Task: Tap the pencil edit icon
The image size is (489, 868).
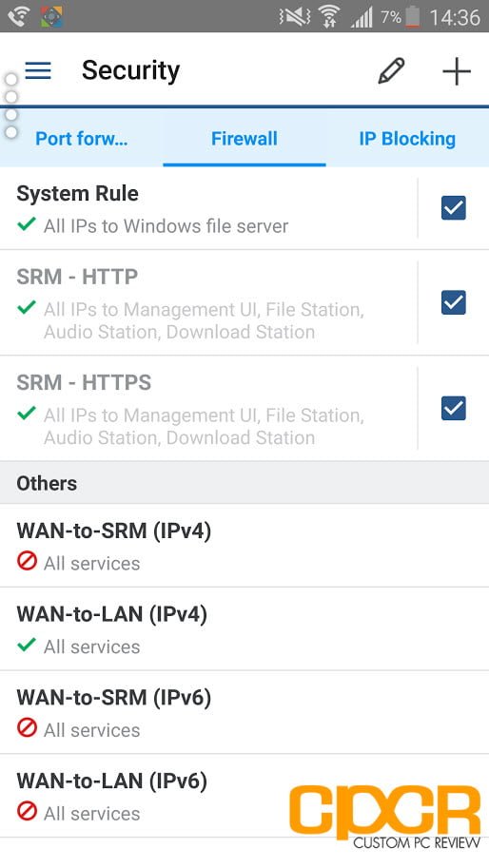Action: (x=392, y=71)
